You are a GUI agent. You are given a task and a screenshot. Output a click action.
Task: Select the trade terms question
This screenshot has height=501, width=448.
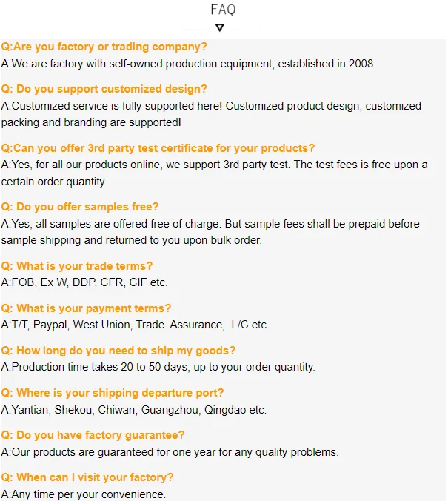[77, 266]
